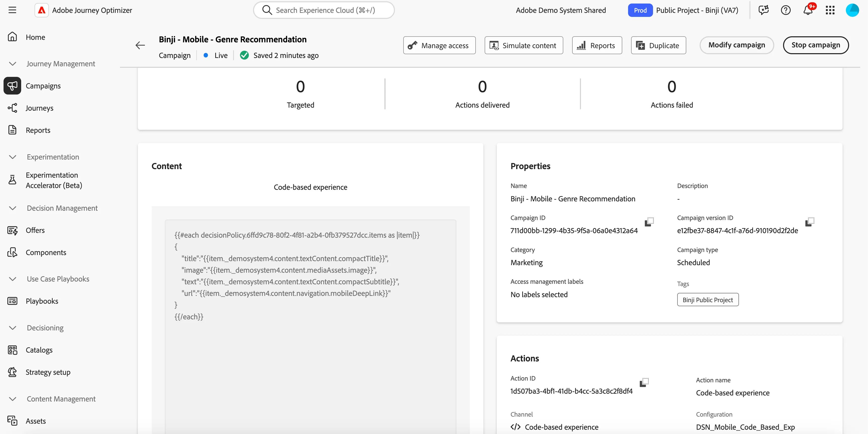Open Assets in the sidebar

36,421
